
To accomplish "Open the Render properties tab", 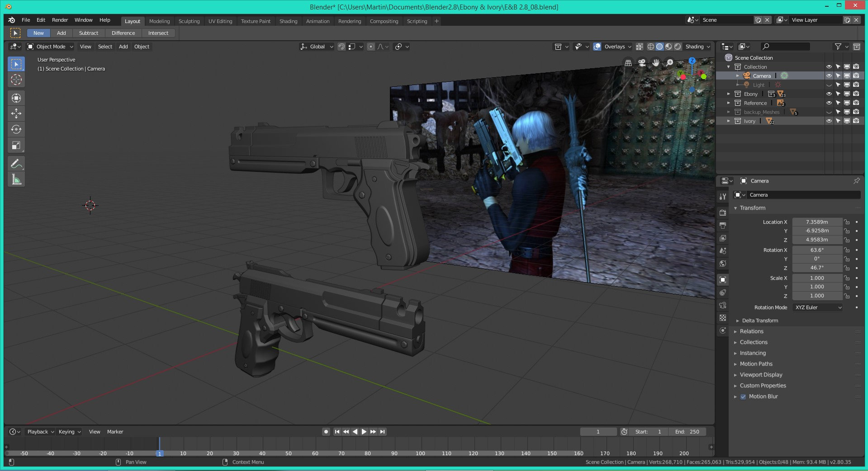I will click(723, 212).
